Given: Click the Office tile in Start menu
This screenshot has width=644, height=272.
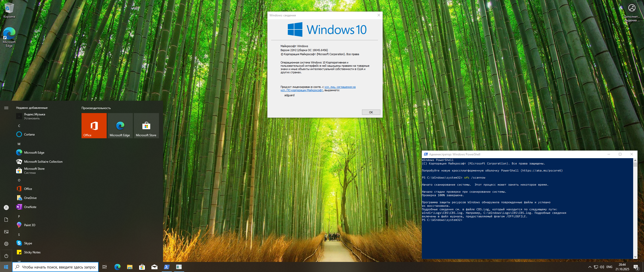Looking at the screenshot, I should [94, 126].
